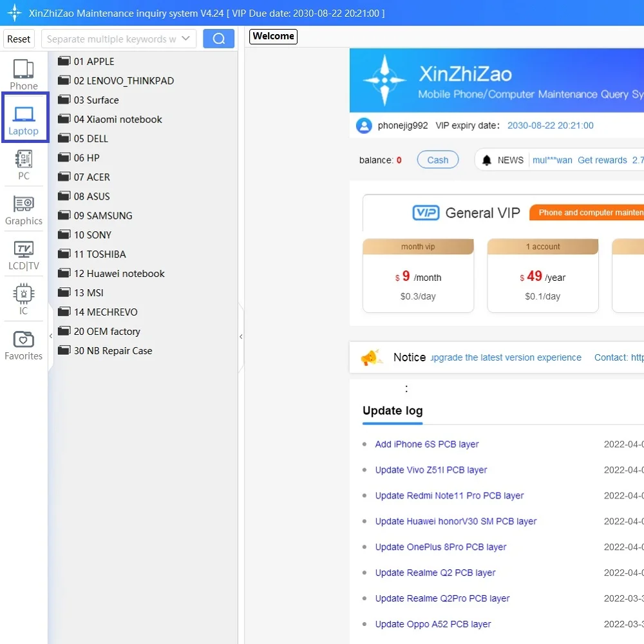The image size is (644, 644).
Task: Click the XinZhiZao logo in title bar
Action: tap(14, 13)
